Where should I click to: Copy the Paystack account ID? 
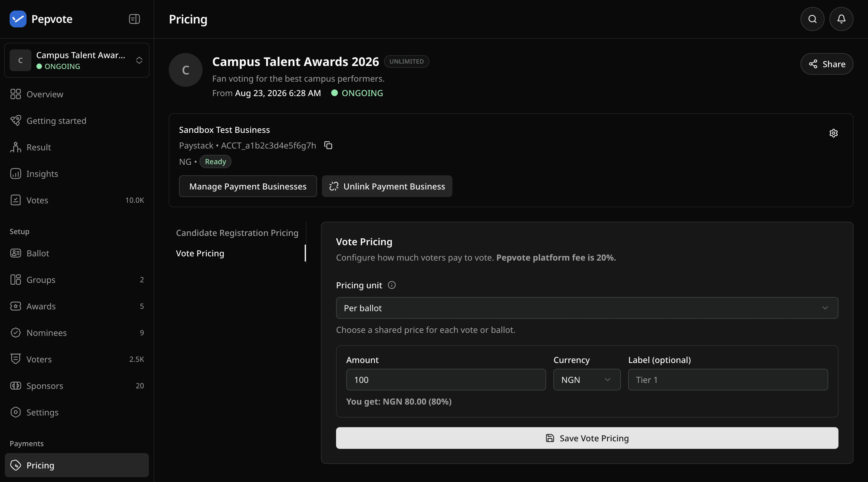[x=328, y=145]
